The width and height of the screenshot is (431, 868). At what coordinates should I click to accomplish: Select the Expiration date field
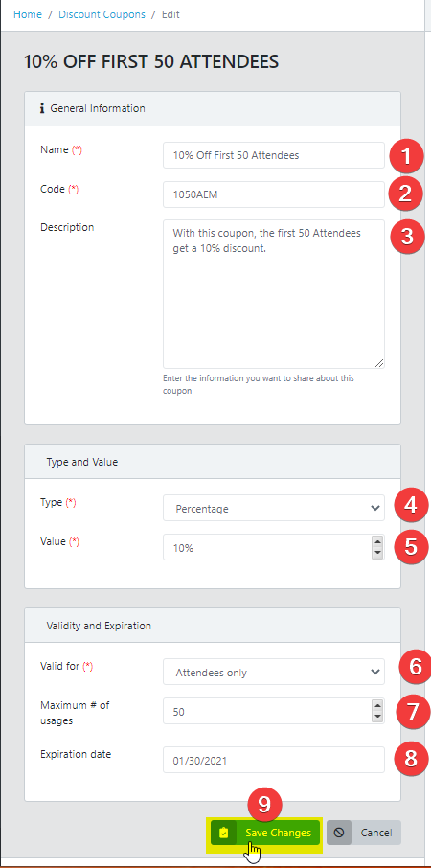[x=273, y=760]
